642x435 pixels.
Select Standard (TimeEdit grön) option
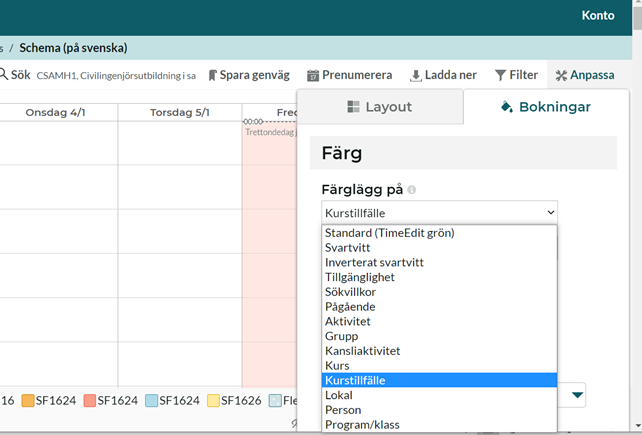[x=389, y=233]
